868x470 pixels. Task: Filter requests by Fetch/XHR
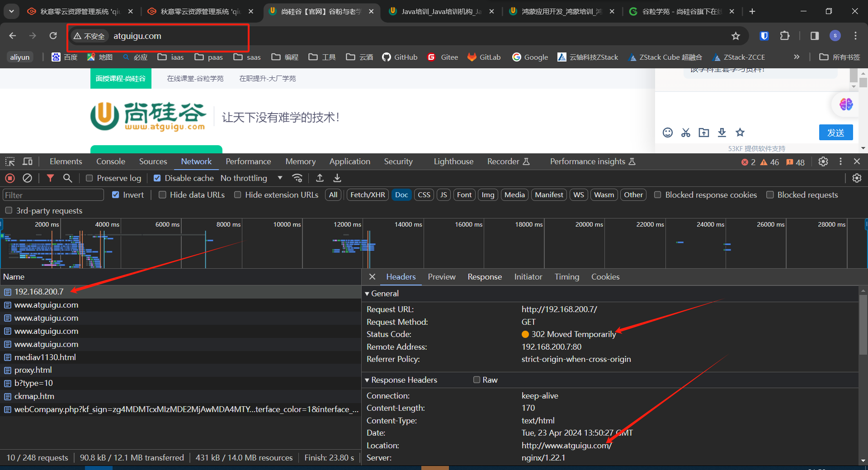368,195
